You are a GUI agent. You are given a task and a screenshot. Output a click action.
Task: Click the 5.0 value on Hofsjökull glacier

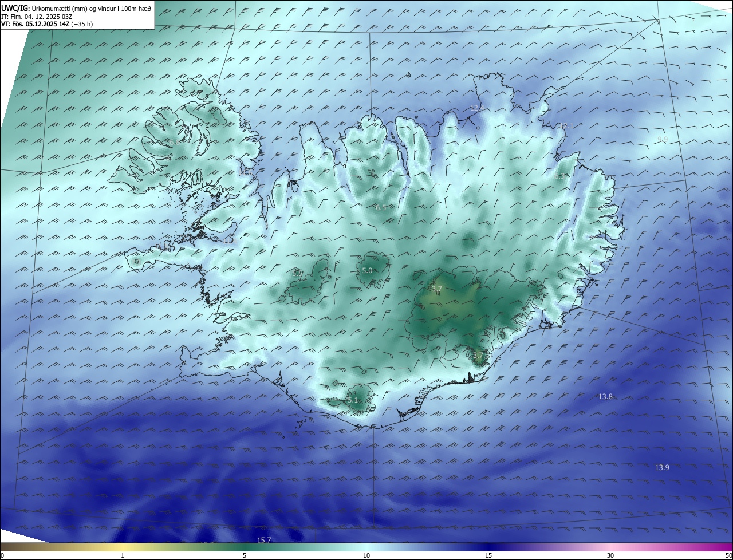click(367, 270)
